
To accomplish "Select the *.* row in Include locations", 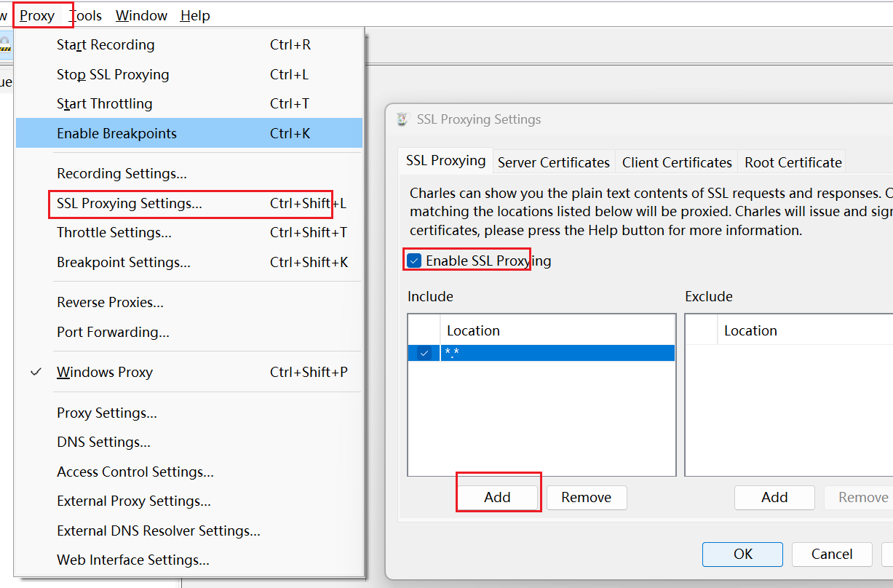I will click(x=557, y=354).
